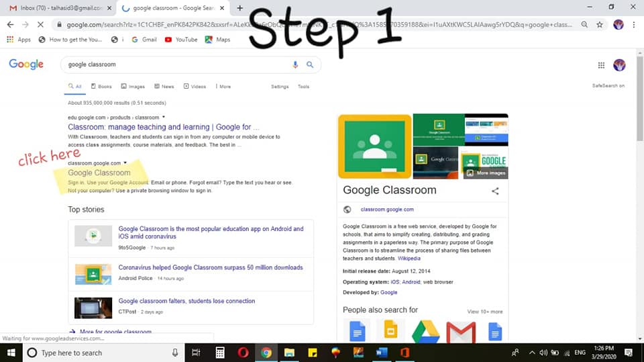Open 'Google classroom falters' story
The width and height of the screenshot is (644, 362).
coord(186,301)
